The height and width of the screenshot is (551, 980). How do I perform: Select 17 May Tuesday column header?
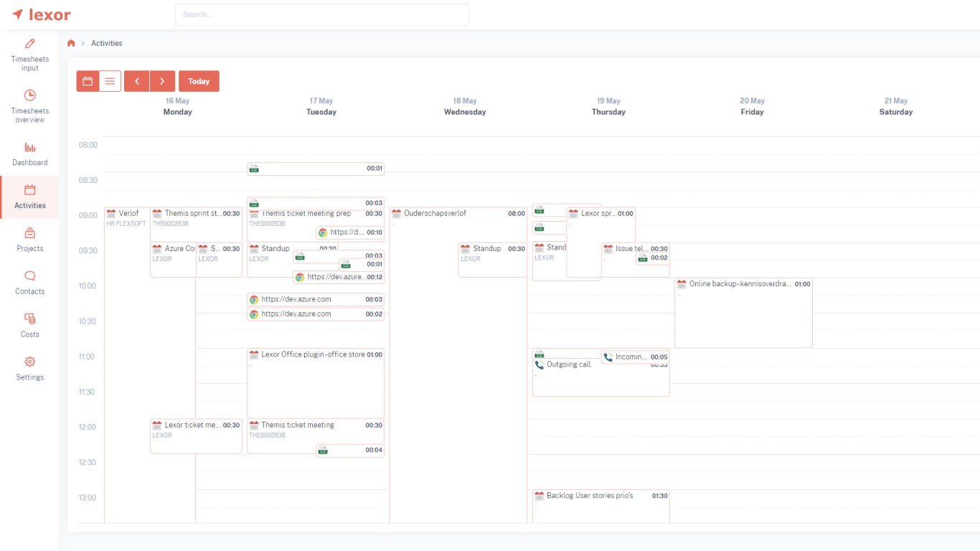pyautogui.click(x=321, y=106)
